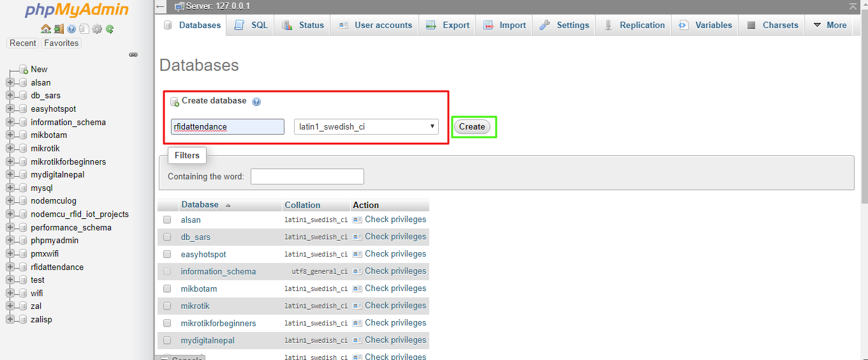The height and width of the screenshot is (360, 868).
Task: Expand the nodemculog database tree node
Action: coord(10,201)
